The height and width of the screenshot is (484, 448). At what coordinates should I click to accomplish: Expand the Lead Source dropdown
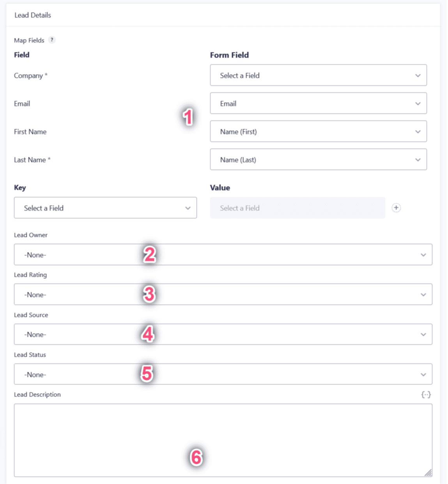tap(223, 334)
